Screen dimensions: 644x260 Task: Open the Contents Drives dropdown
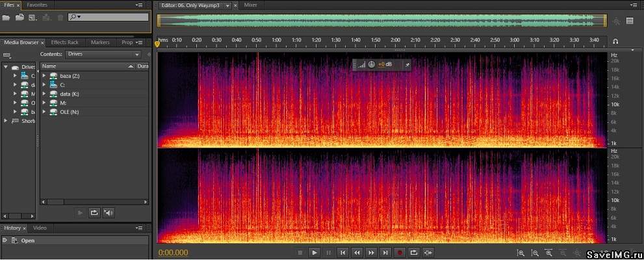[103, 55]
